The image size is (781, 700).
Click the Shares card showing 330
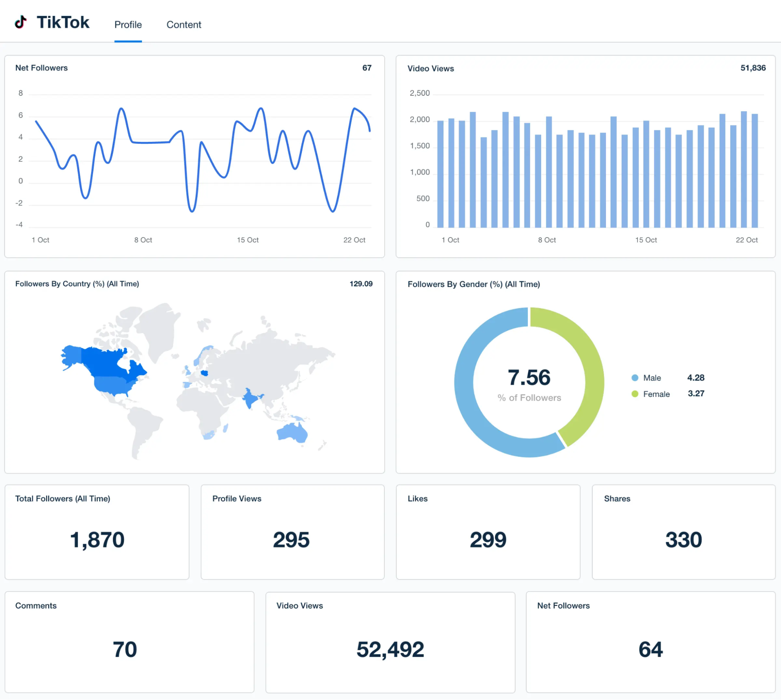click(683, 532)
